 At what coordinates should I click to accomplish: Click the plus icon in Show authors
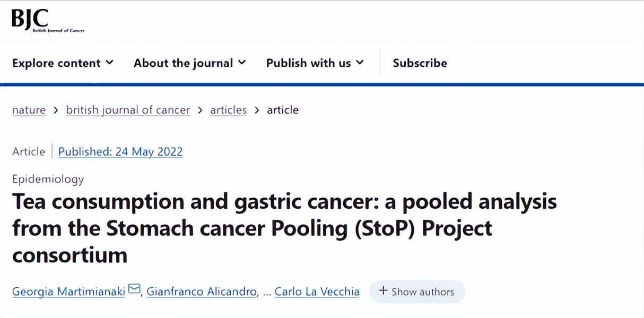383,291
